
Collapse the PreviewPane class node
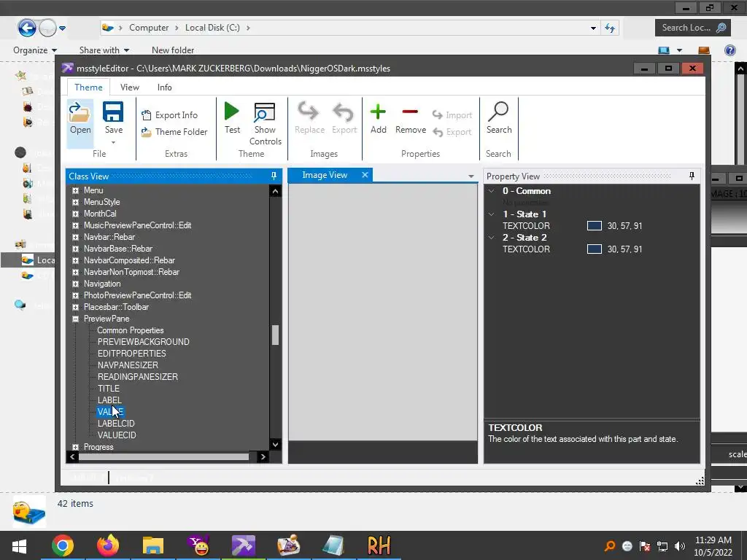75,319
